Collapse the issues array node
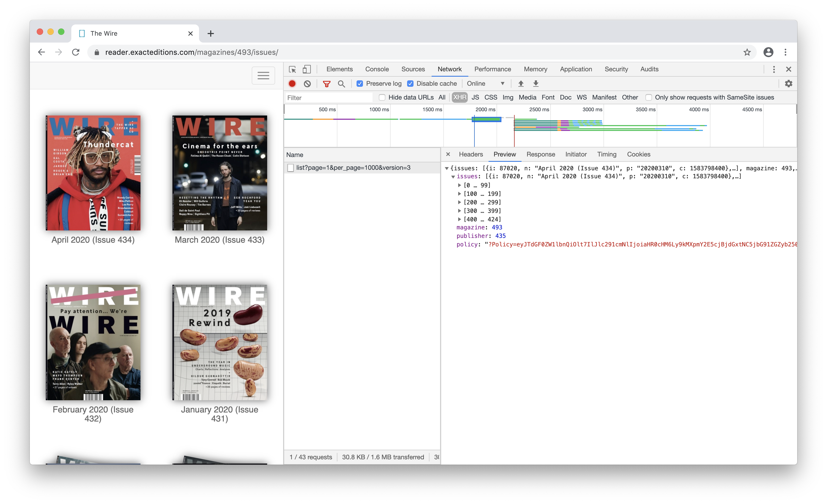The image size is (827, 504). coord(453,176)
